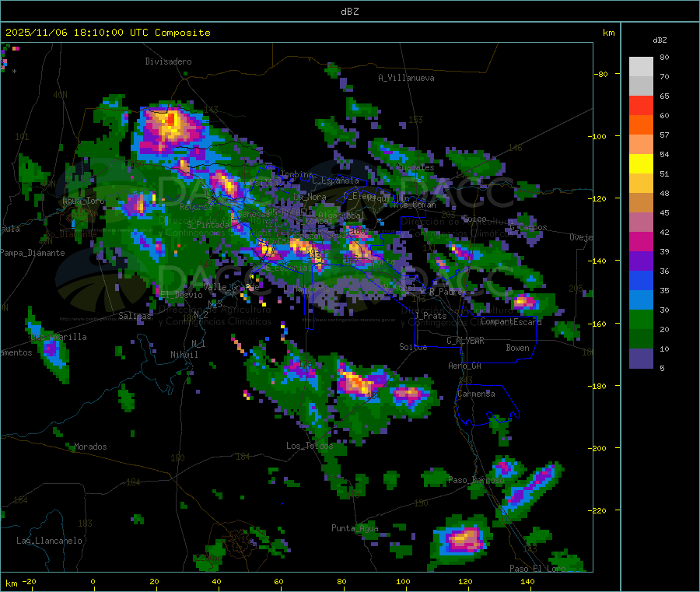Click the bright yellow 51-54 dBZ legend band
Screen dimensions: 700x592
click(x=641, y=164)
